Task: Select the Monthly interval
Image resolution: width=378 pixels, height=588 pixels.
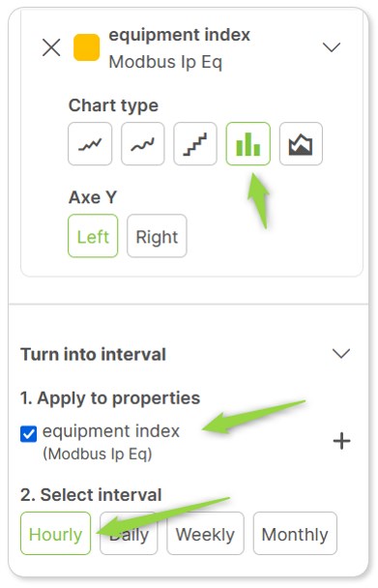Action: tap(295, 533)
